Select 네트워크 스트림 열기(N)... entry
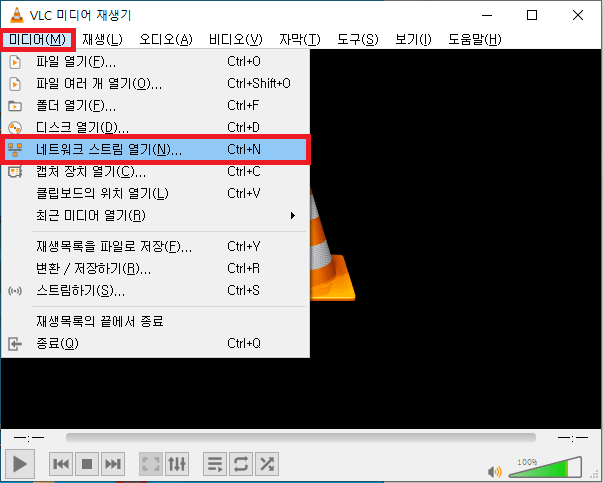The width and height of the screenshot is (603, 483). click(155, 149)
